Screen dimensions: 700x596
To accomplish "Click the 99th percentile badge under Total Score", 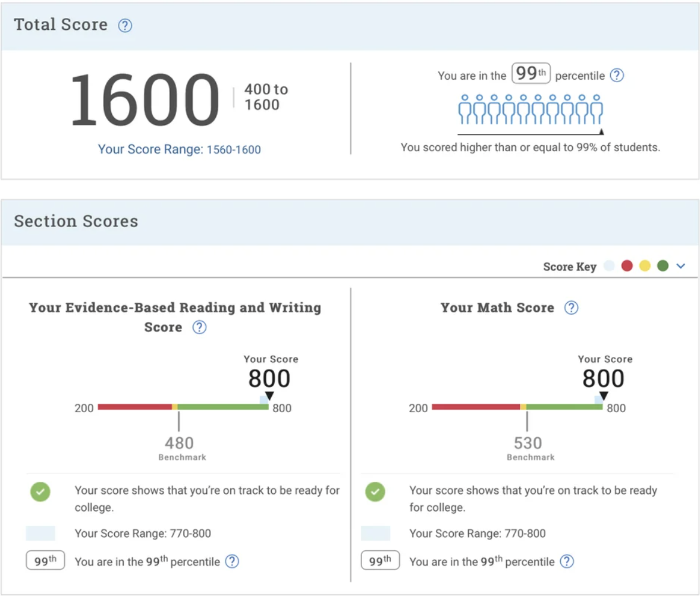I will (x=531, y=73).
